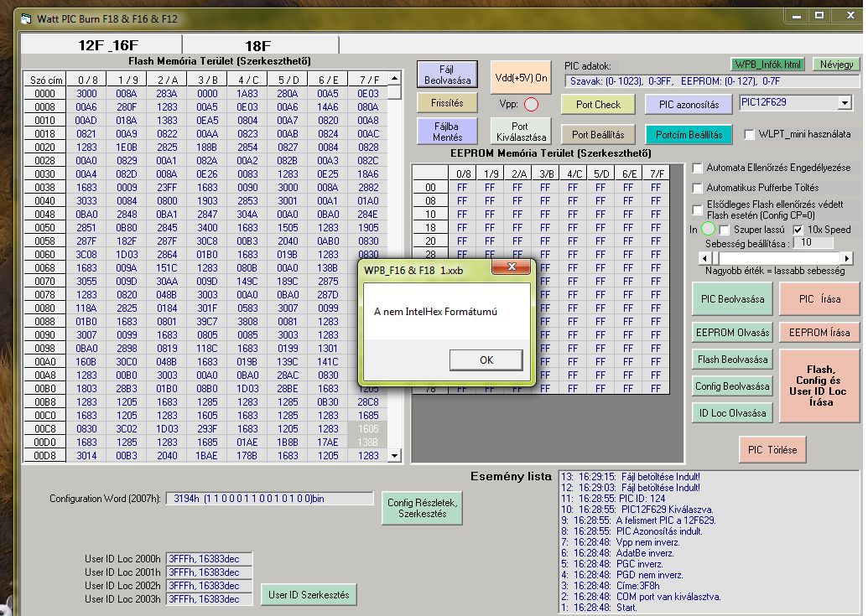Uncheck the 10x Speed checkbox

coord(798,230)
